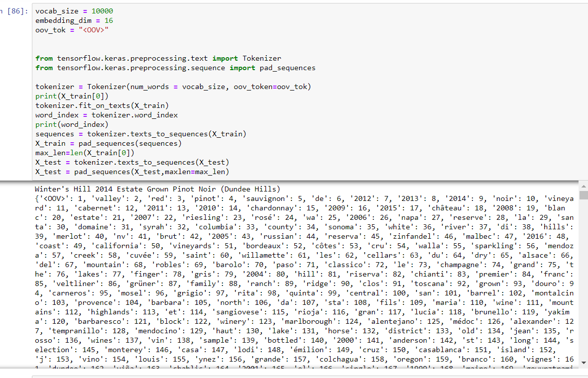Image resolution: width=588 pixels, height=378 pixels.
Task: Click the 'colchagua': 158 entry in output
Action: tap(350, 359)
